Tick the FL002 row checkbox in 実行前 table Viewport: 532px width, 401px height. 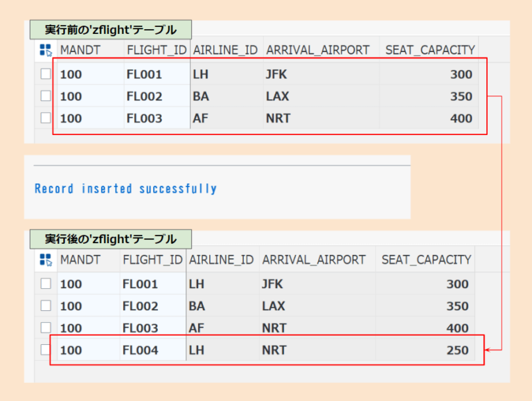point(46,96)
